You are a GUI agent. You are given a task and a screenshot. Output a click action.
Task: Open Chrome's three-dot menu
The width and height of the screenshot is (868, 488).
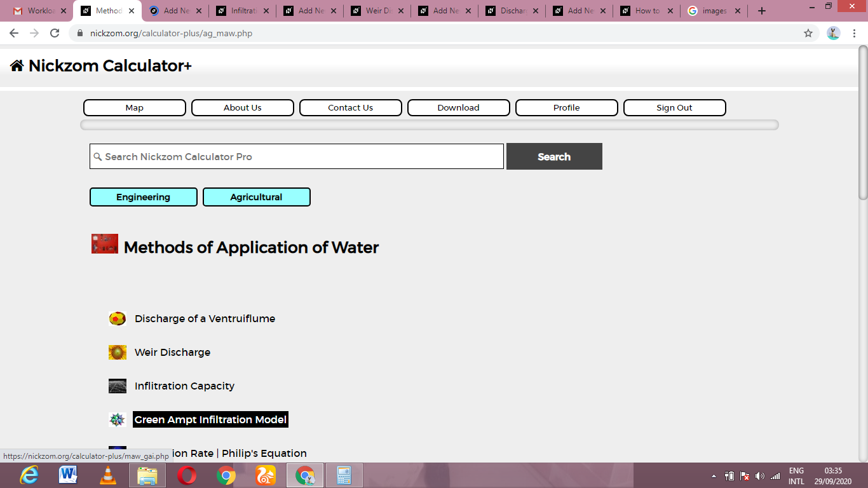click(855, 33)
